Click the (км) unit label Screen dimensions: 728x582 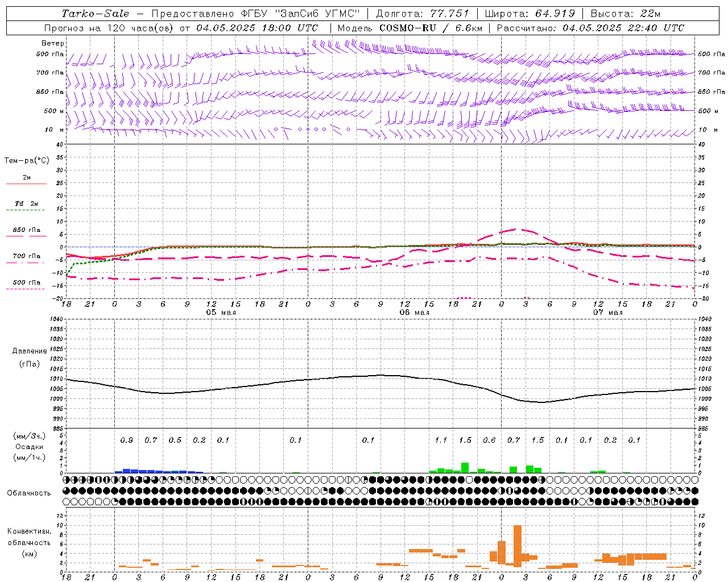click(29, 553)
